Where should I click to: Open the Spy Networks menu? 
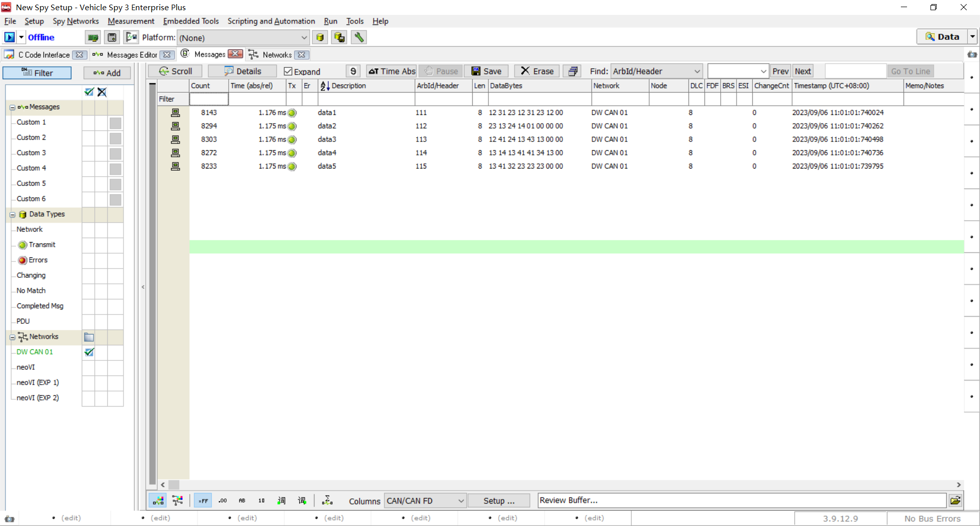pyautogui.click(x=76, y=21)
